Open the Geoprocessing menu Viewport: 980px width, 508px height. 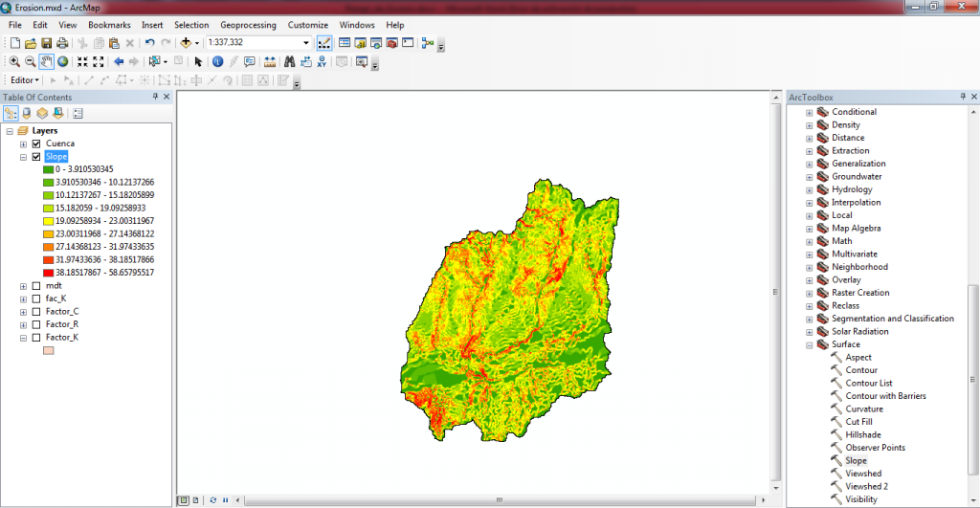click(x=248, y=25)
